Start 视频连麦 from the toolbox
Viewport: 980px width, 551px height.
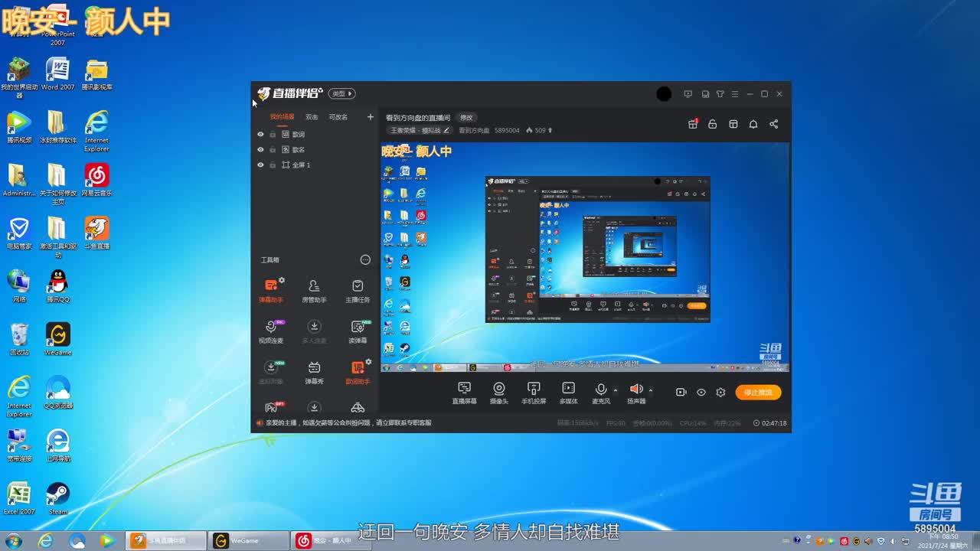(x=270, y=331)
